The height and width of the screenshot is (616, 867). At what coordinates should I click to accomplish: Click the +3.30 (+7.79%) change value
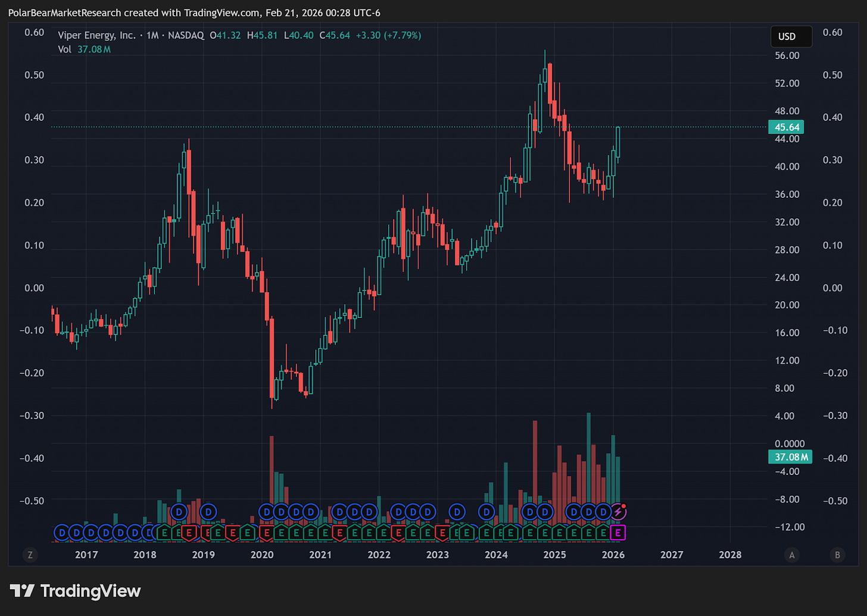(x=388, y=36)
